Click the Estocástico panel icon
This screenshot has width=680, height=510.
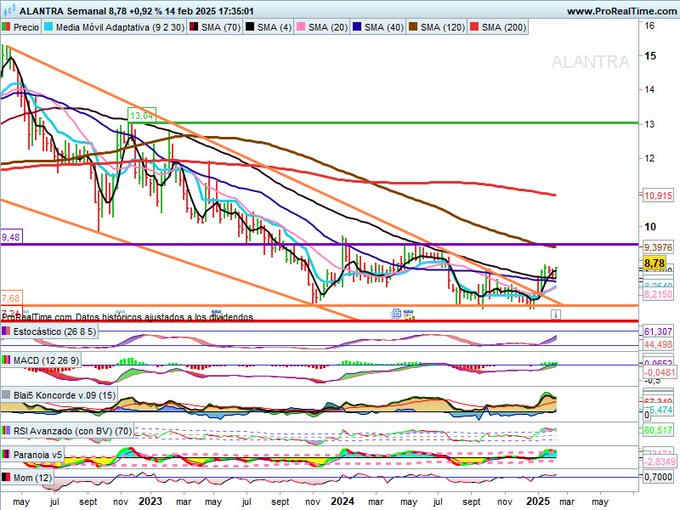tap(6, 332)
